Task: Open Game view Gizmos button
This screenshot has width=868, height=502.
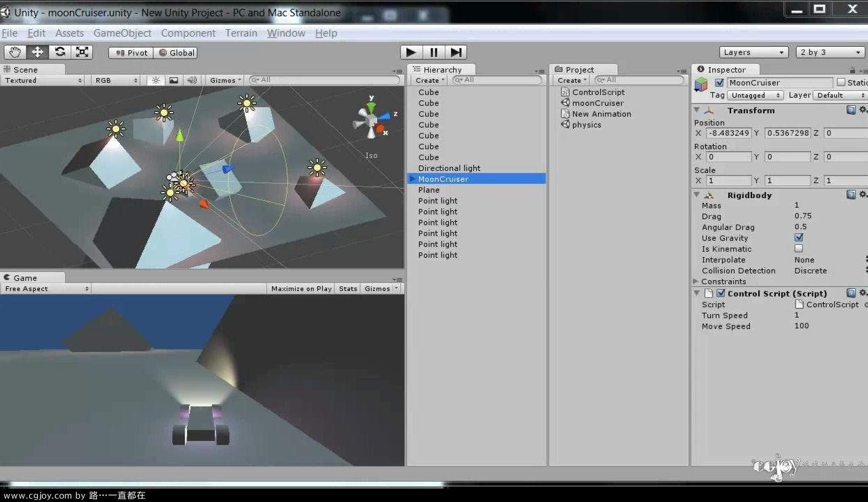Action: 381,288
